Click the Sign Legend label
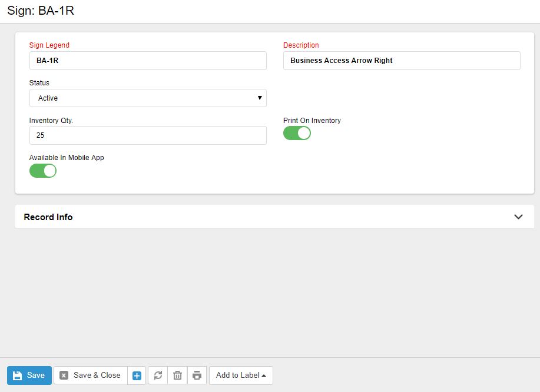The image size is (540, 392). pyautogui.click(x=49, y=45)
